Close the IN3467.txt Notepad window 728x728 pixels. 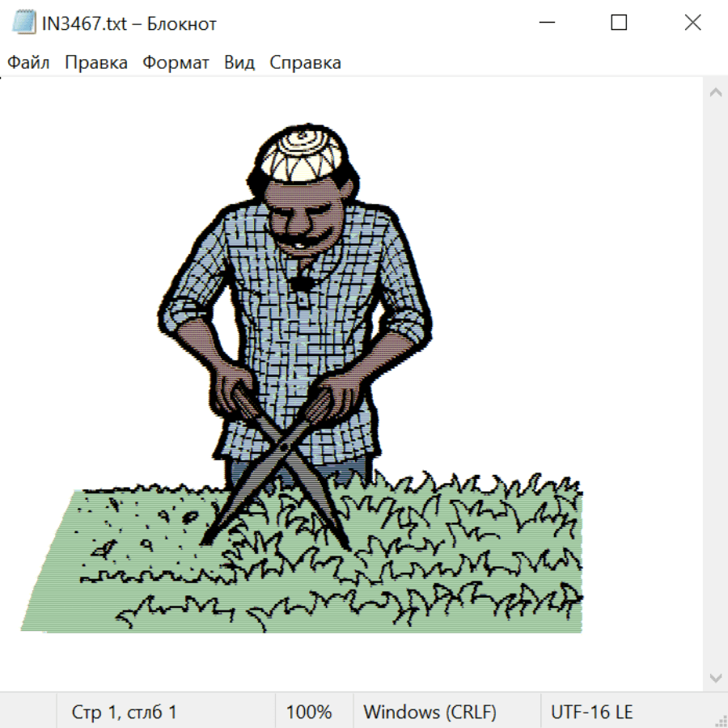pos(692,23)
